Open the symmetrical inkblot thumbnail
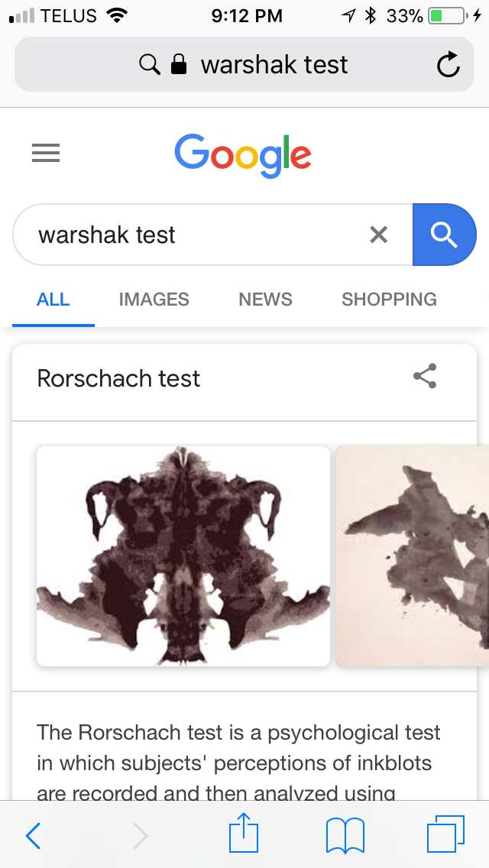Viewport: 489px width, 868px height. click(x=183, y=555)
